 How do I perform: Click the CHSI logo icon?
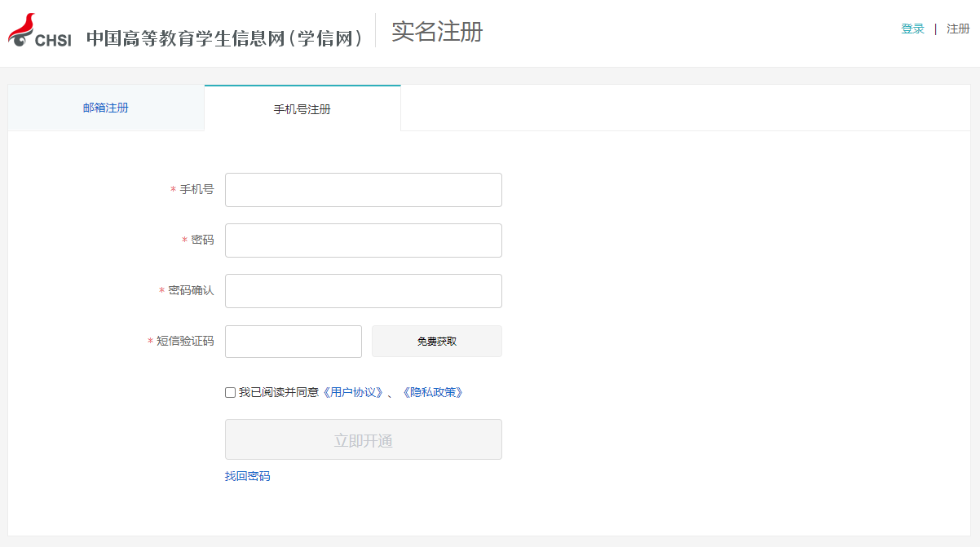pyautogui.click(x=40, y=31)
